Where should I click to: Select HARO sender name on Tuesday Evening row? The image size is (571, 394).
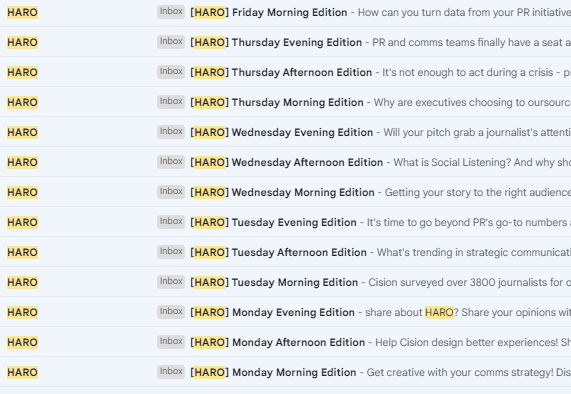click(x=23, y=222)
